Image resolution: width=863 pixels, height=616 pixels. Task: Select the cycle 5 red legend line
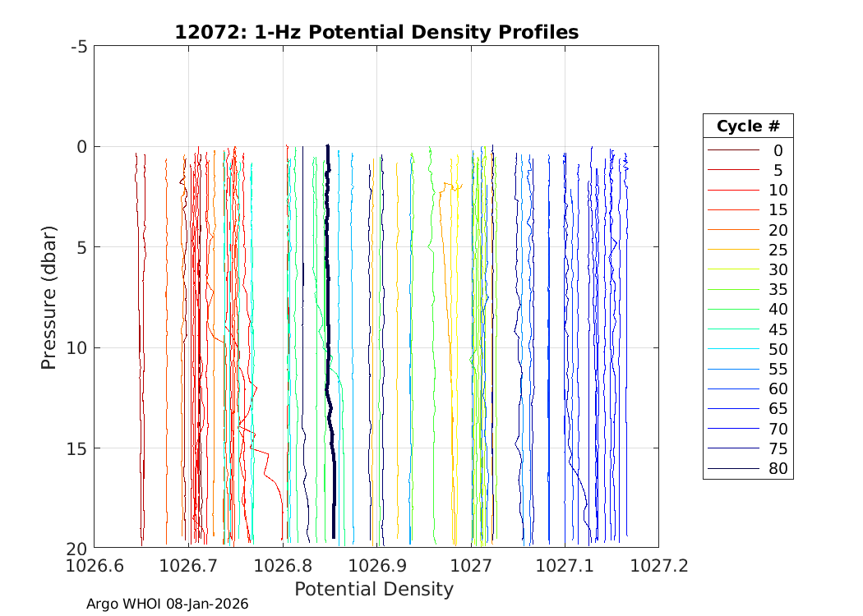click(x=733, y=170)
